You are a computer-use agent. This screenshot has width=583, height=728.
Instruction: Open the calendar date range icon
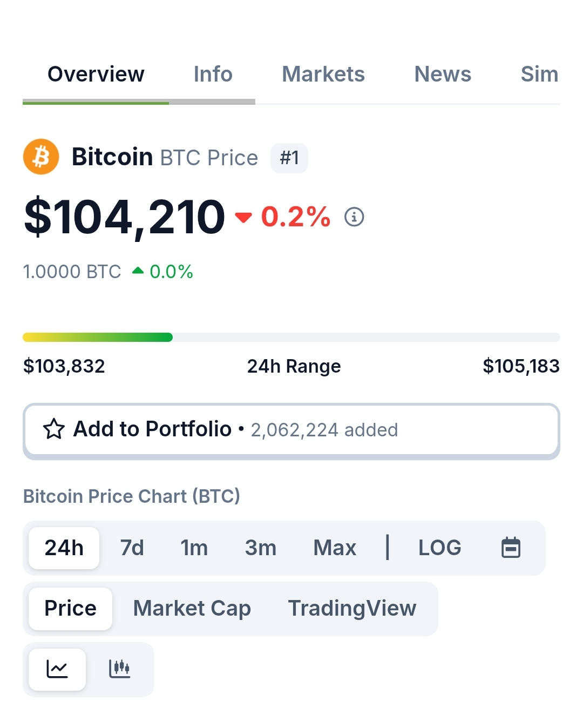[x=511, y=548]
